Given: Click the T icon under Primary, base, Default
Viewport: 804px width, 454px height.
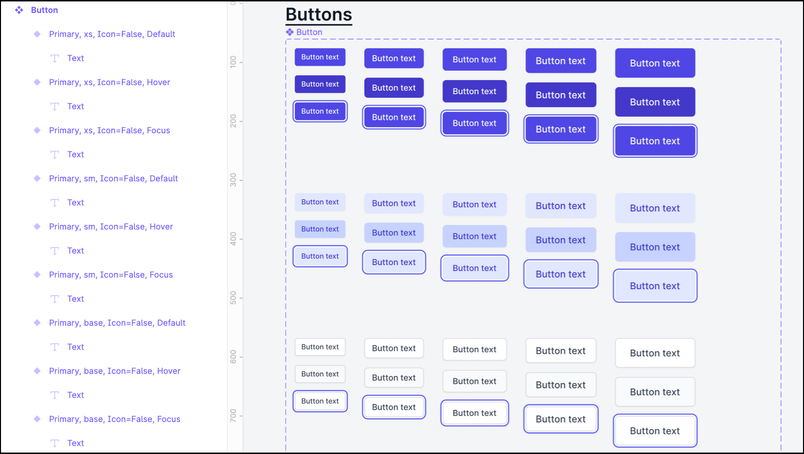Looking at the screenshot, I should click(54, 347).
